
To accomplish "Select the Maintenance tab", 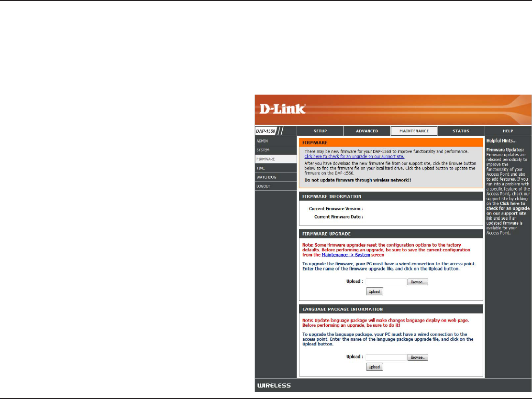I will (x=414, y=131).
